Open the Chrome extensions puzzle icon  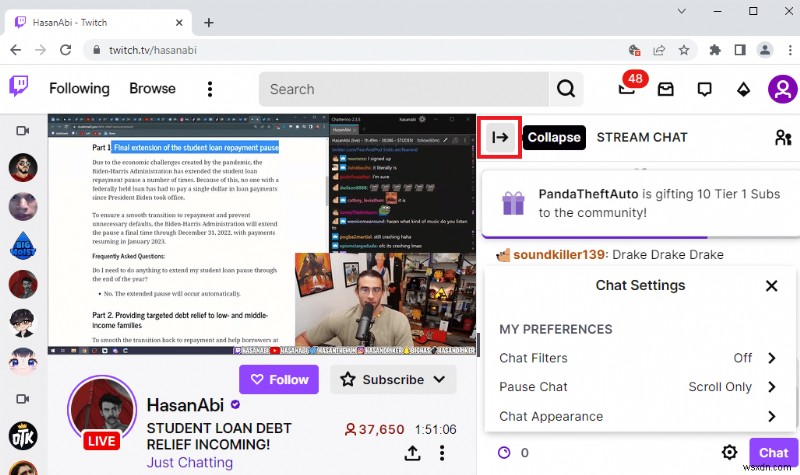click(715, 50)
